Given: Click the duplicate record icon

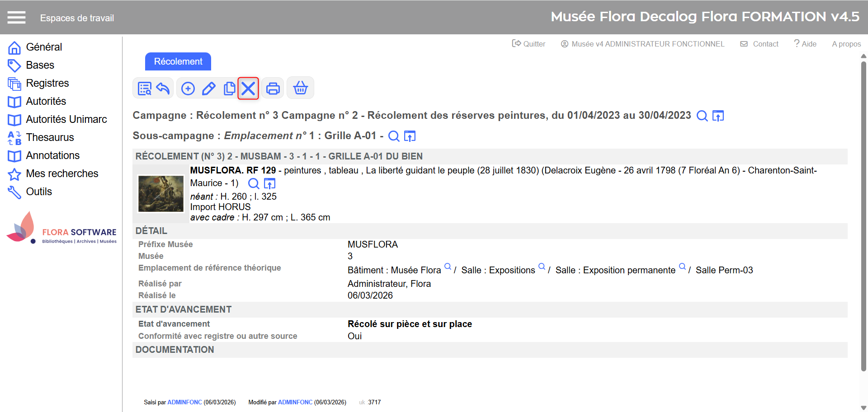Looking at the screenshot, I should click(x=229, y=89).
